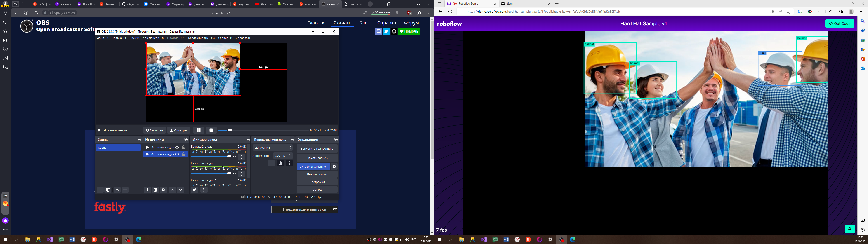Toggle lock on highlighted Источник медиа source
Viewport: 868px width, 244px height.
(x=183, y=154)
